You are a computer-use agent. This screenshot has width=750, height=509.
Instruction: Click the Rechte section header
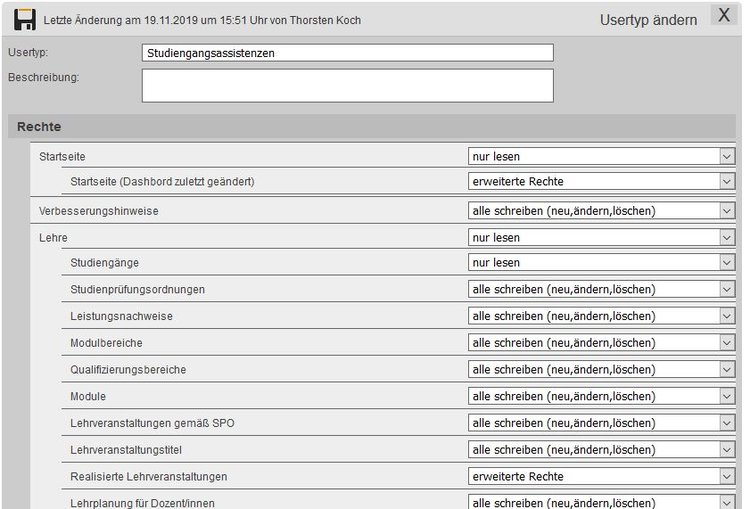39,127
